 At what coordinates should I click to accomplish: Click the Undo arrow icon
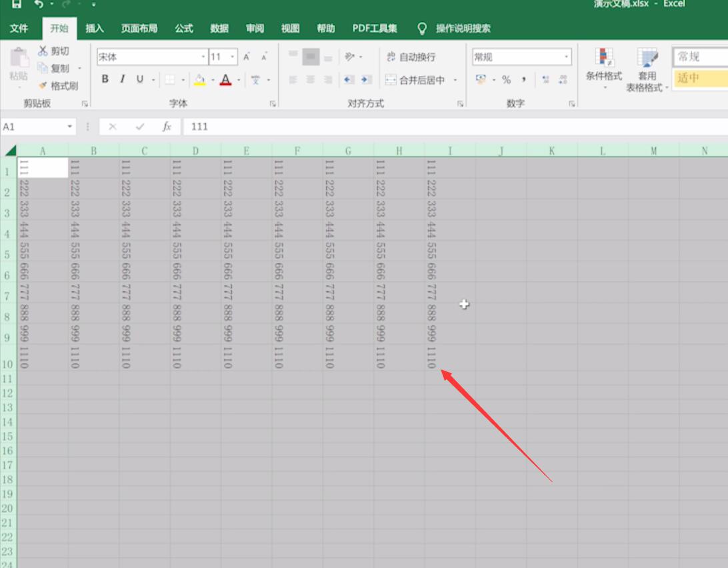pyautogui.click(x=39, y=4)
